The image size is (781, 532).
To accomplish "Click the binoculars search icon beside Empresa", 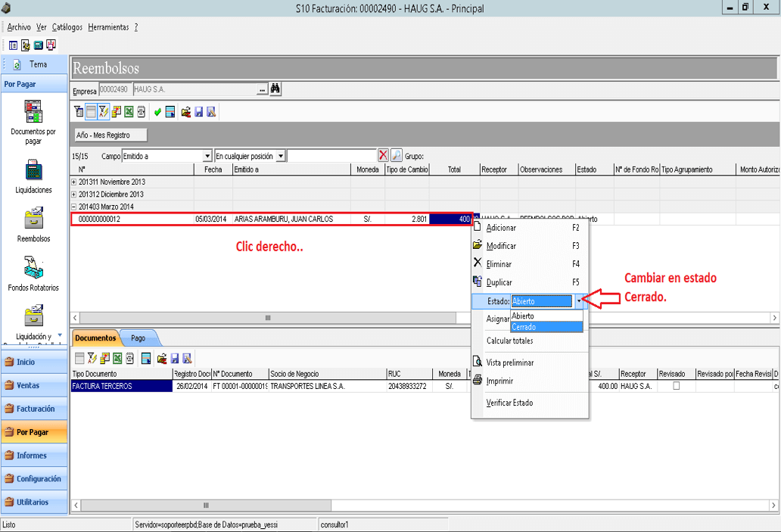I will point(275,89).
